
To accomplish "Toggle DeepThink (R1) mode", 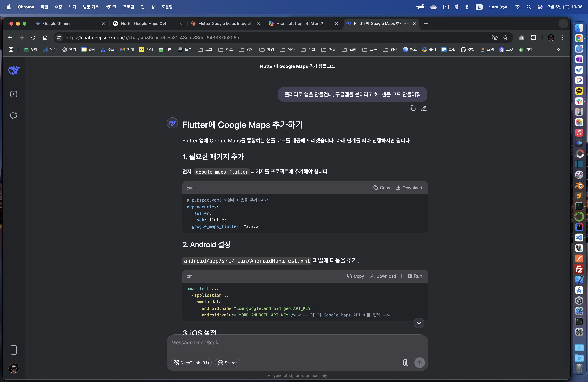I will coord(191,363).
